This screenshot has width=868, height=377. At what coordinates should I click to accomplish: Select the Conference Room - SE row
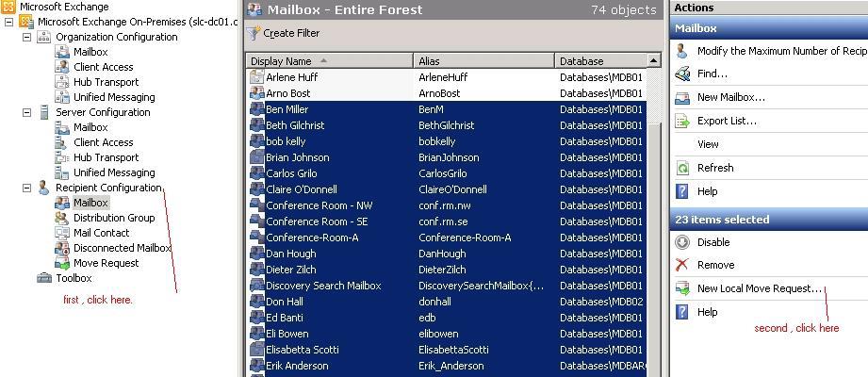coord(446,222)
